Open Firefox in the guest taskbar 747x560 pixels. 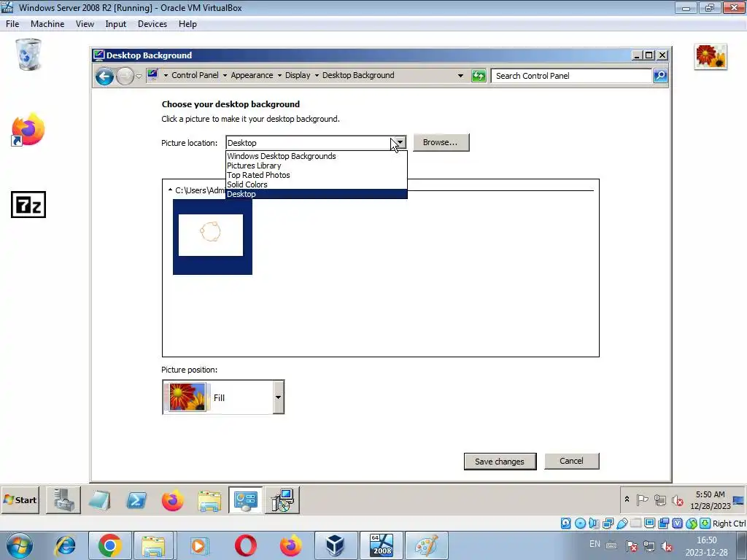(x=172, y=500)
